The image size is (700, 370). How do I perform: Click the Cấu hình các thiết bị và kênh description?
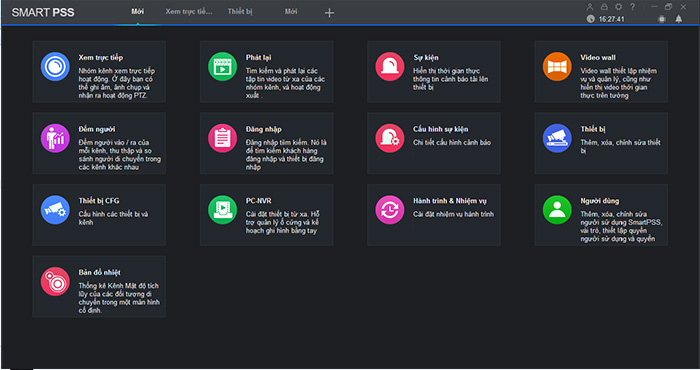click(113, 218)
